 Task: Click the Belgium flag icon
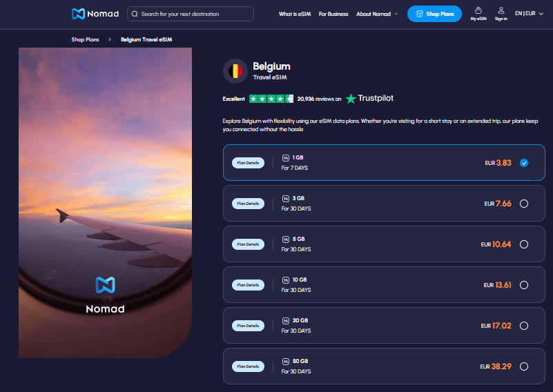[x=235, y=71]
